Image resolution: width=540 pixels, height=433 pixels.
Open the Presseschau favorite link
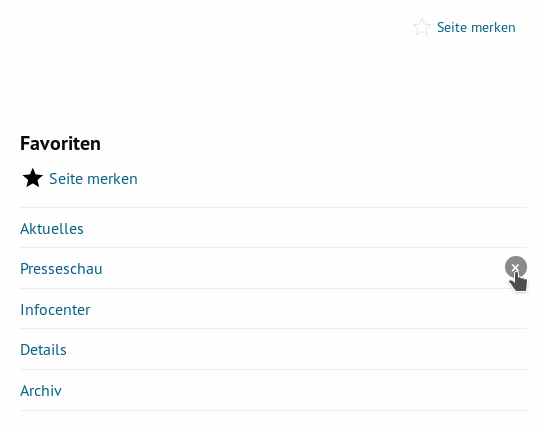tap(61, 268)
